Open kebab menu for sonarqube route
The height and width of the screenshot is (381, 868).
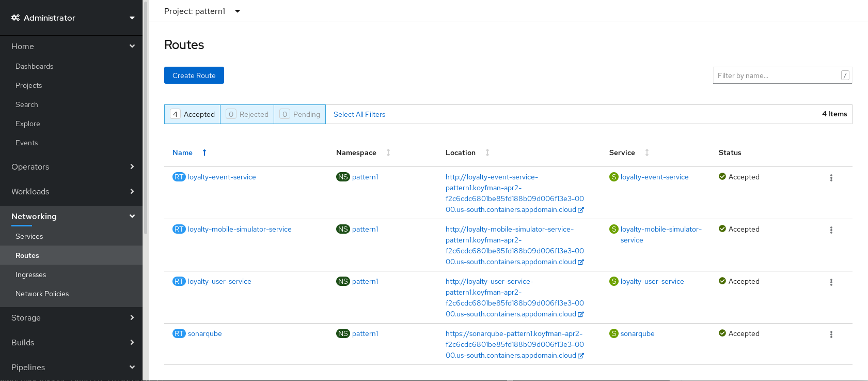831,334
